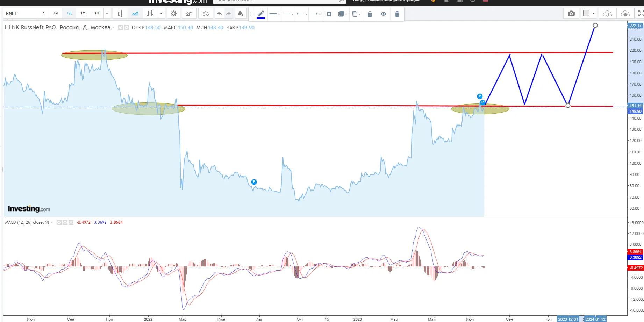
Task: Open the compare symbols scales icon
Action: click(x=206, y=13)
